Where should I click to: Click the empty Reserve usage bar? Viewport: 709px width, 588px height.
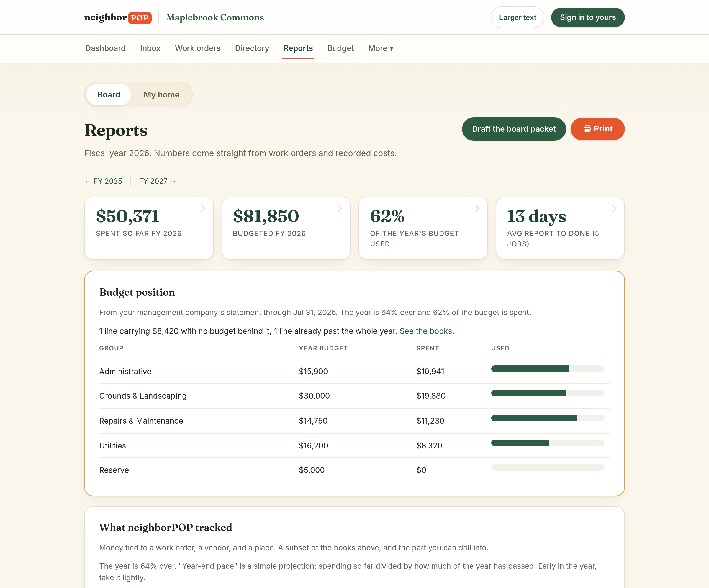tap(547, 467)
